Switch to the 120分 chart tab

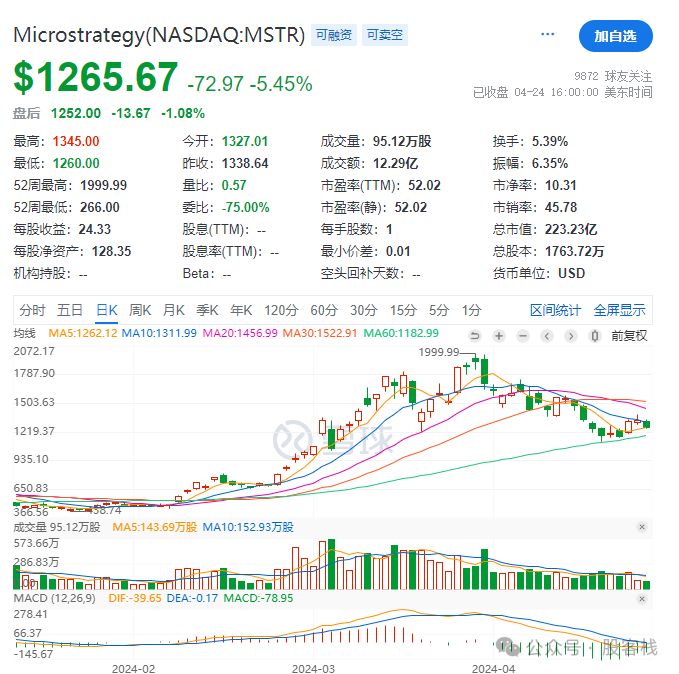coord(281,310)
